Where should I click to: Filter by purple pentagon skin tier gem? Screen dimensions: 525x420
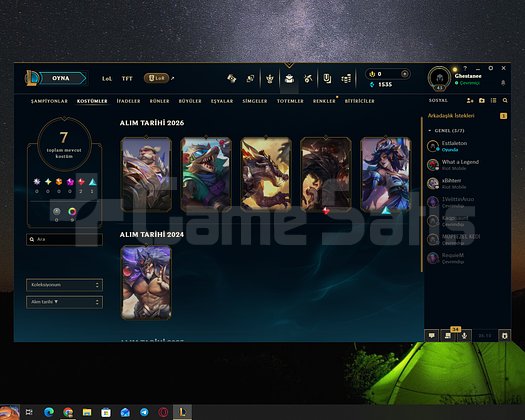tap(70, 182)
